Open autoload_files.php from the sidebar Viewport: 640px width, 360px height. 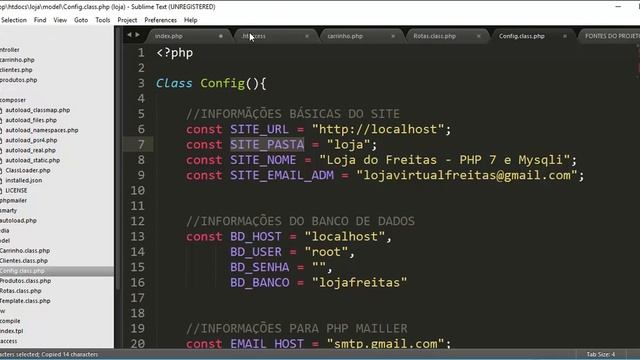(x=31, y=120)
